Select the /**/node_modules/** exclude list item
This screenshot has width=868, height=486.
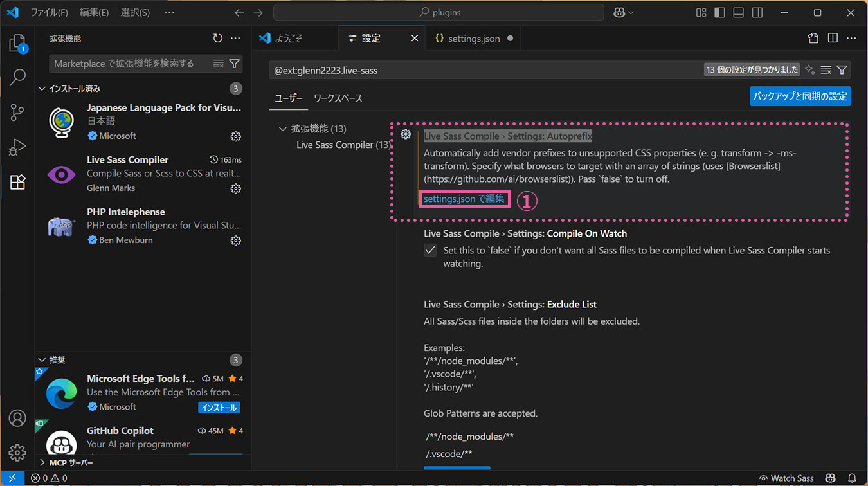[x=470, y=437]
